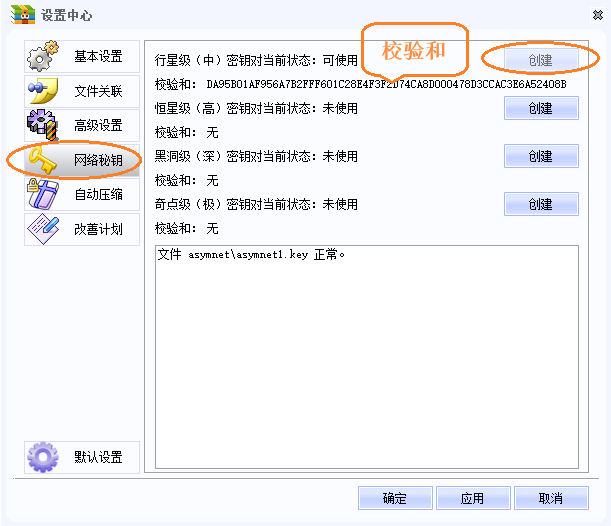Image resolution: width=611 pixels, height=526 pixels.
Task: Apply changes with the 应用 button
Action: [472, 498]
